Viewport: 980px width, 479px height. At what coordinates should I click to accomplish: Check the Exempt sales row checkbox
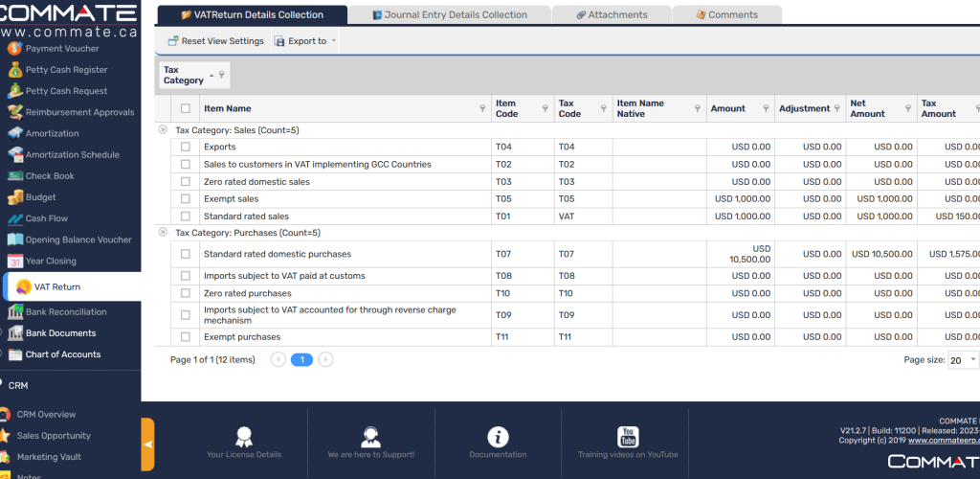tap(185, 199)
